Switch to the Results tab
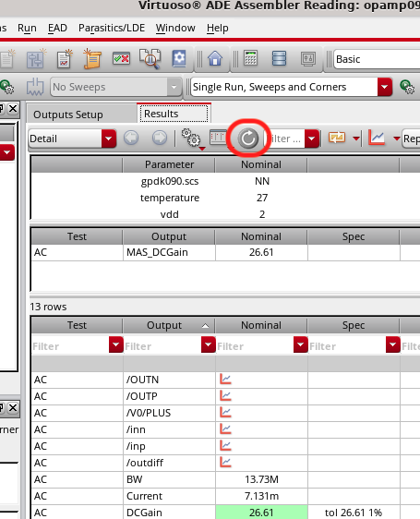The image size is (420, 519). 174,114
